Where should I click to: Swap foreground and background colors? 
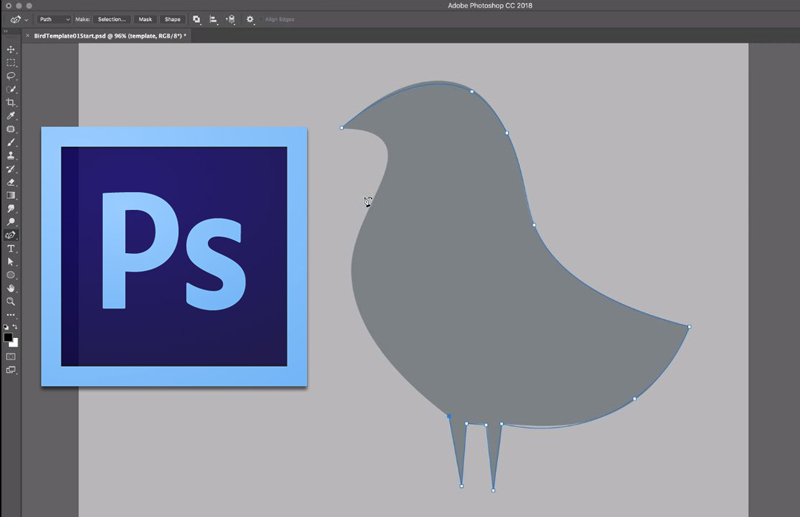(15, 327)
